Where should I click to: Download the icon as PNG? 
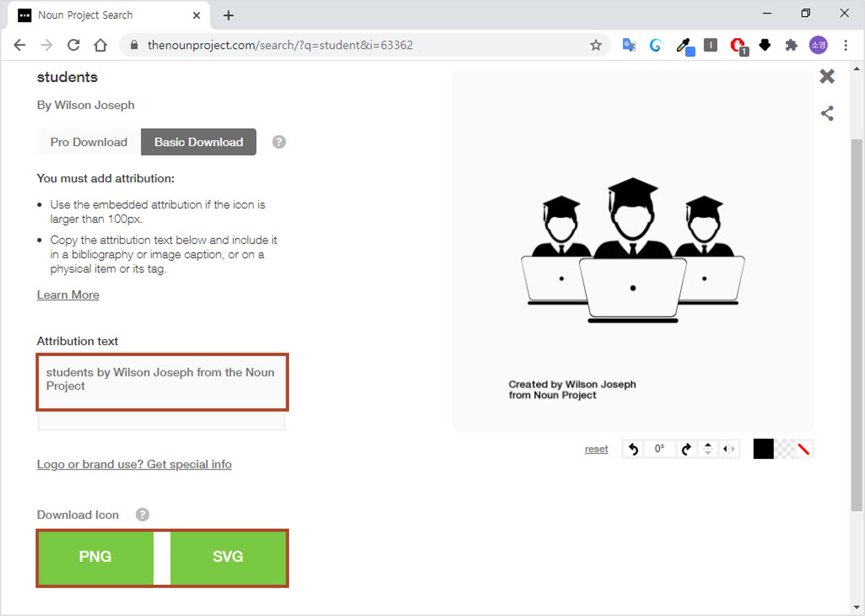click(x=95, y=558)
